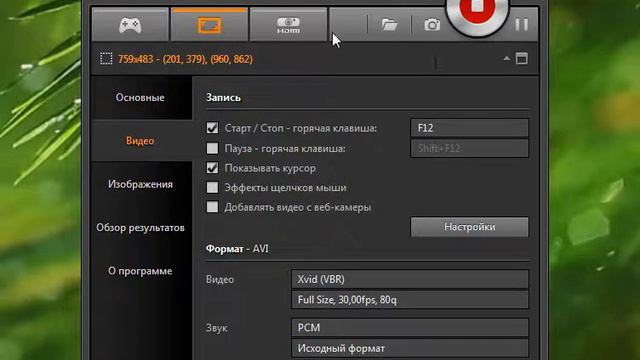Enable Эффекты щелчков мыши checkbox
Image resolution: width=640 pixels, height=360 pixels.
pyautogui.click(x=212, y=187)
